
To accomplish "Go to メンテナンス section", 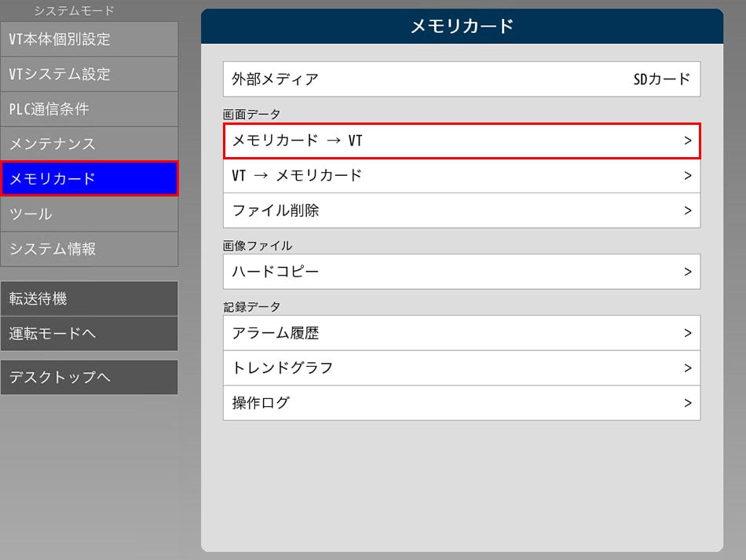I will click(x=89, y=144).
